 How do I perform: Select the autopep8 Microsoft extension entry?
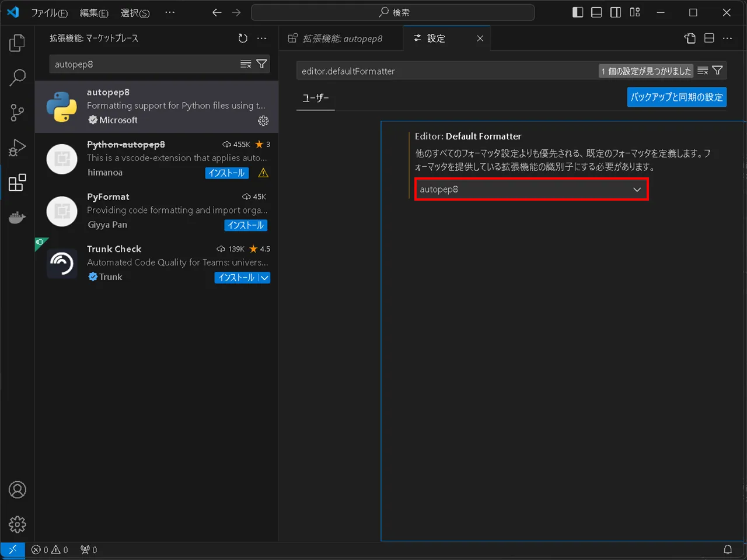click(156, 107)
